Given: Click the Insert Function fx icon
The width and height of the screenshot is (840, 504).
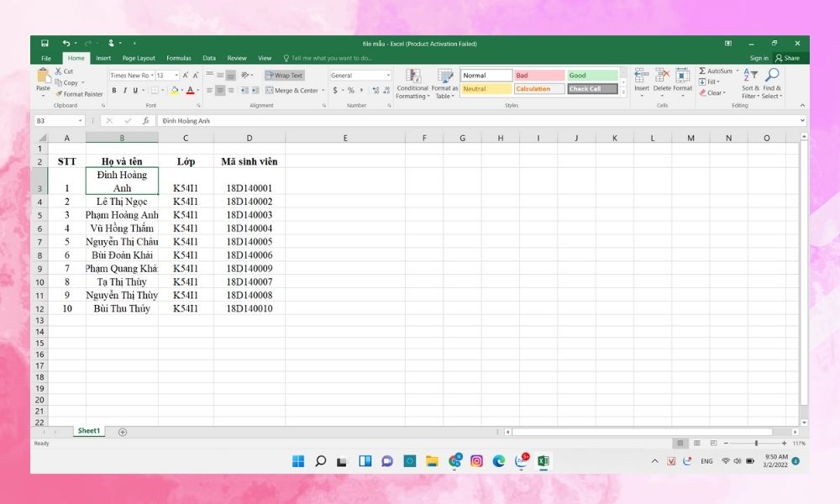Looking at the screenshot, I should pyautogui.click(x=145, y=121).
